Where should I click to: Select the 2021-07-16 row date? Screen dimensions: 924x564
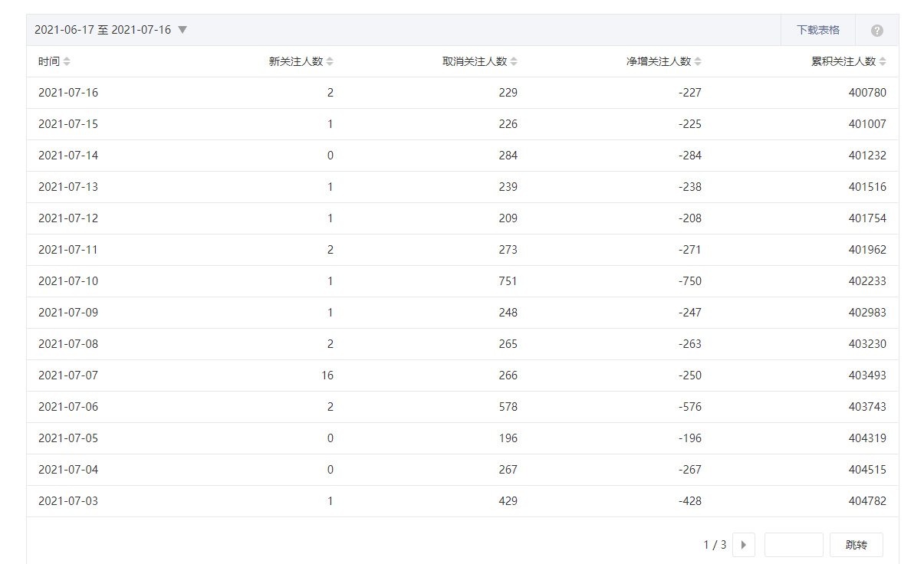(68, 93)
